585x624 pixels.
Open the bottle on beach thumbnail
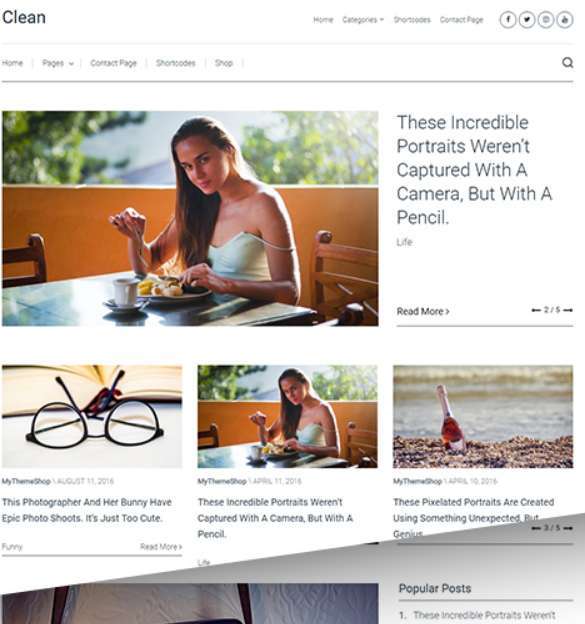[483, 417]
